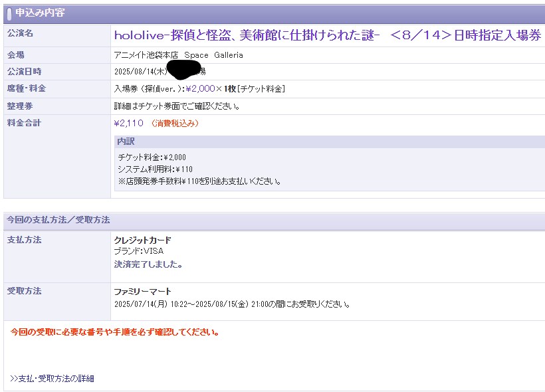The image size is (545, 392).
Task: Click the 支払方法 row label
Action: [25, 240]
